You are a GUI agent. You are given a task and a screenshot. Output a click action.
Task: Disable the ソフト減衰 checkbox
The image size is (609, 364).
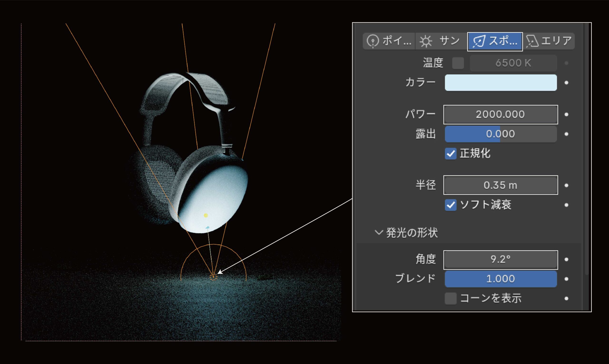(x=451, y=205)
